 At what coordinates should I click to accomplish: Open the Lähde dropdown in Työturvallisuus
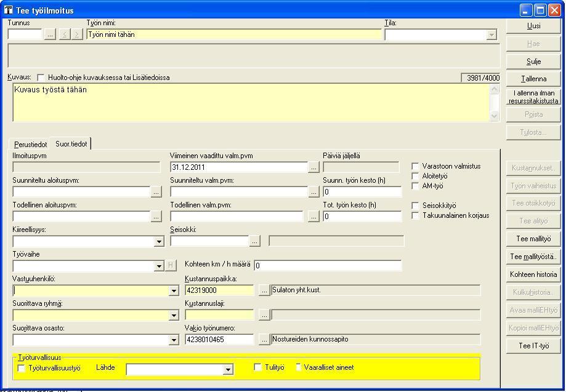click(228, 369)
